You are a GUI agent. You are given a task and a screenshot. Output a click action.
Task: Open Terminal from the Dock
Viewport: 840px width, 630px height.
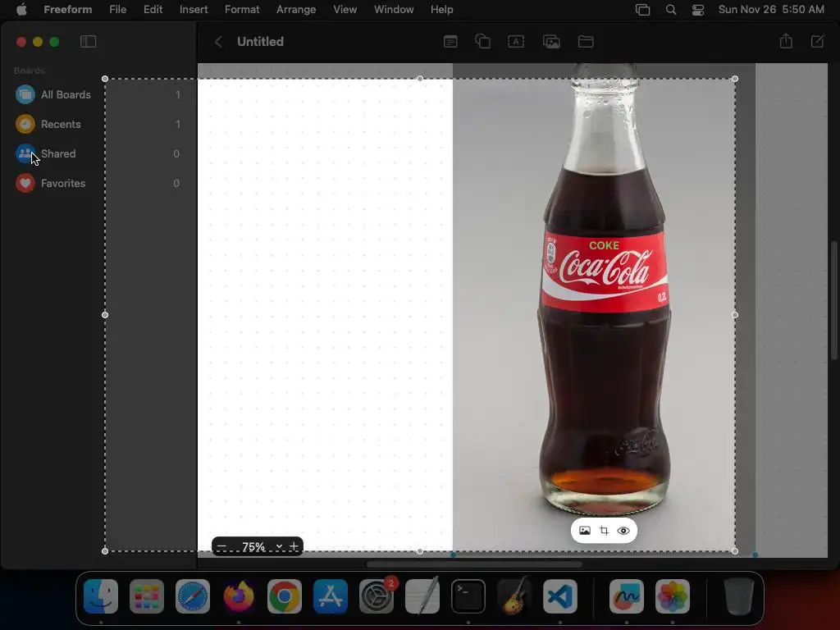pos(468,596)
